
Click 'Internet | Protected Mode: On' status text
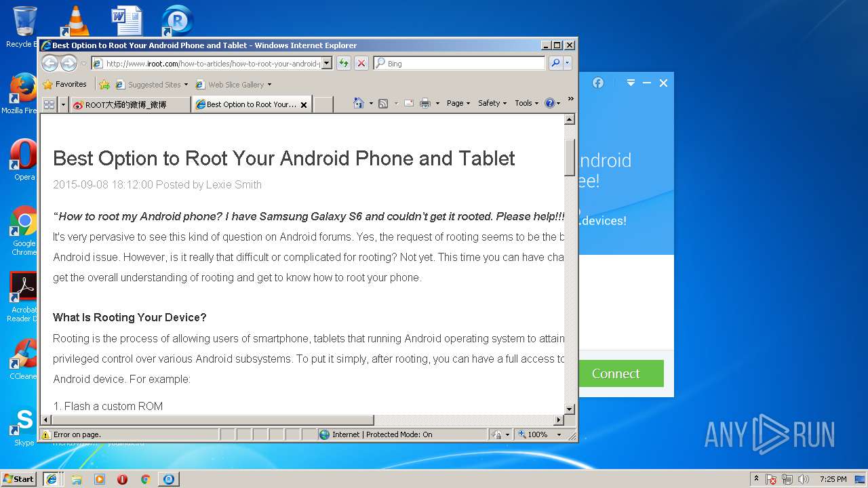coord(382,434)
